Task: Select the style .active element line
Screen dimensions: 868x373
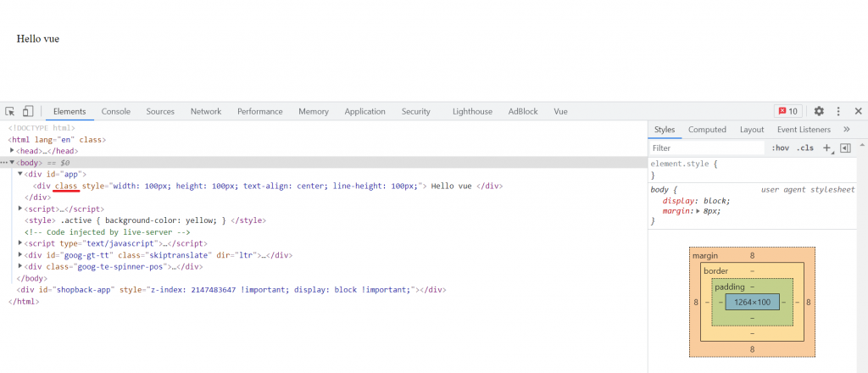Action: click(145, 220)
